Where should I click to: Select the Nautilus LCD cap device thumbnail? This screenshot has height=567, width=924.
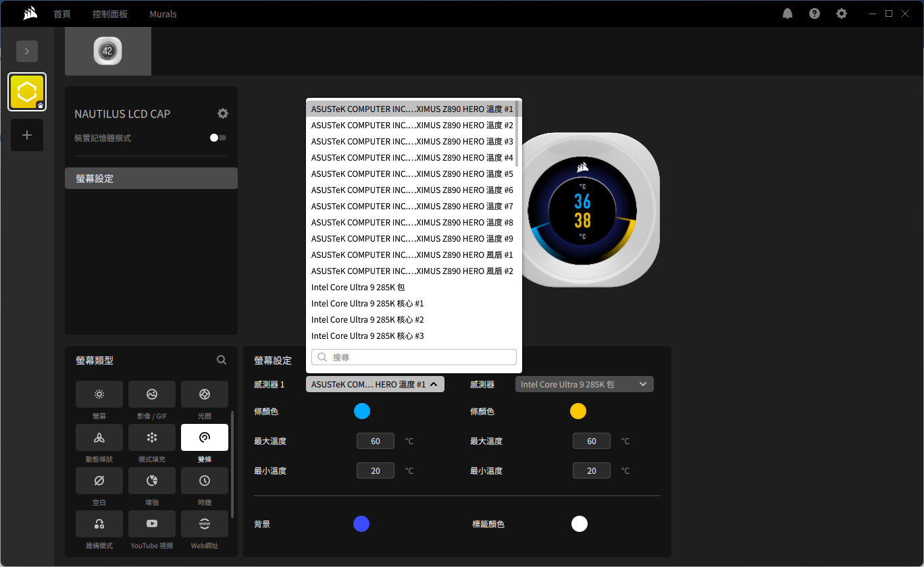108,51
